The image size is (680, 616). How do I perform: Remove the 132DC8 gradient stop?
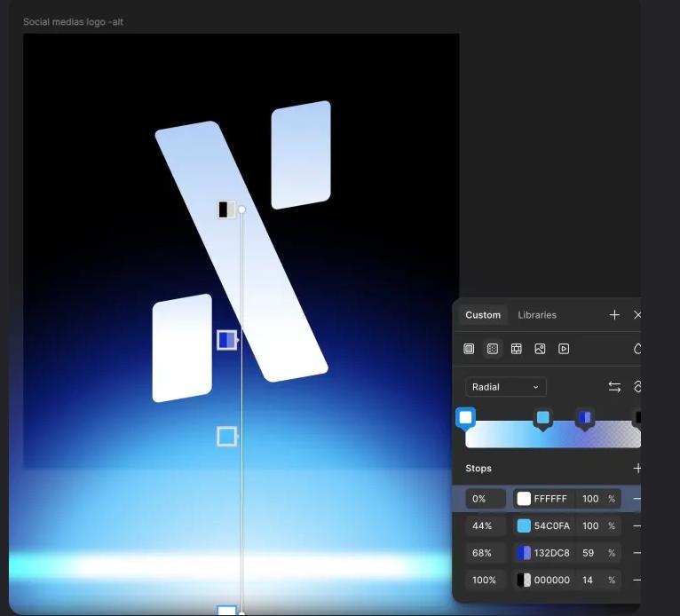[637, 553]
